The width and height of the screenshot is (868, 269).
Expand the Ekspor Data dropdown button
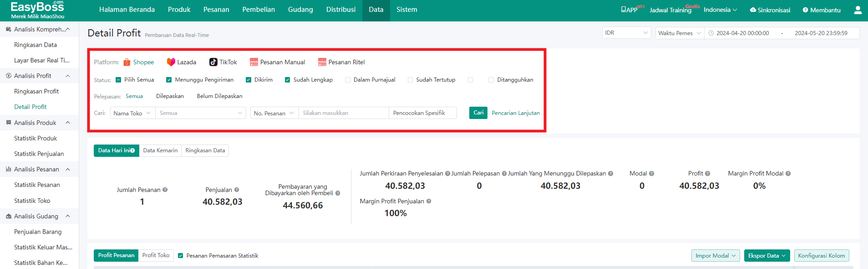pos(767,256)
